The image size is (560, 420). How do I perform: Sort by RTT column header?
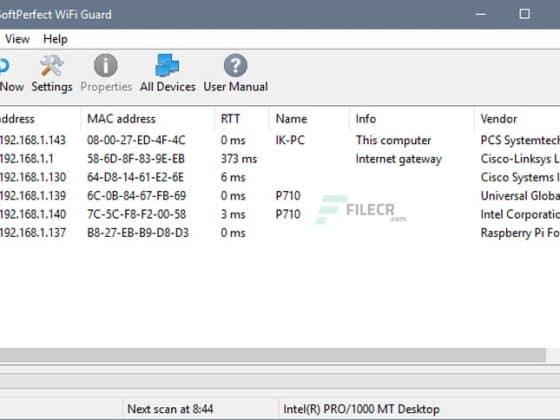coord(230,119)
